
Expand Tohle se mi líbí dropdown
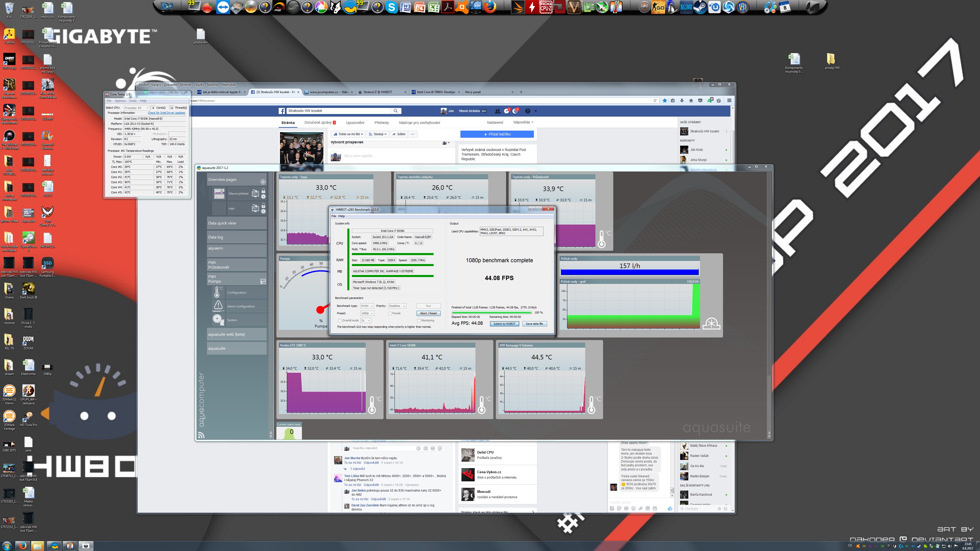[348, 134]
